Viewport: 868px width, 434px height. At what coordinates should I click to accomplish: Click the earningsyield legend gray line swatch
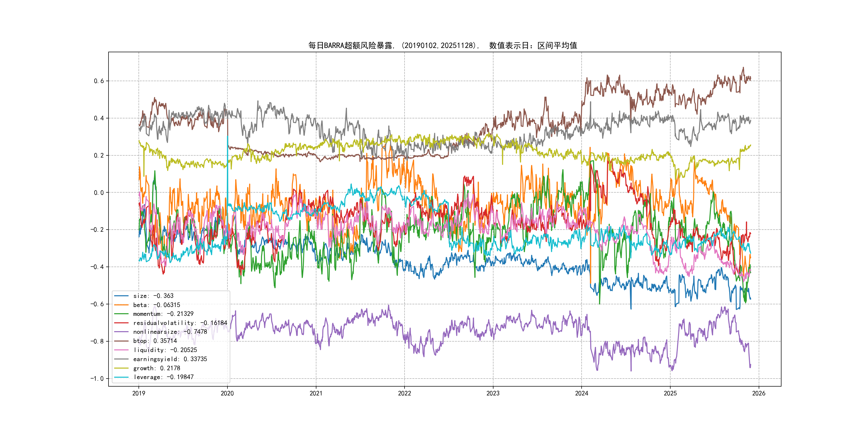point(121,359)
